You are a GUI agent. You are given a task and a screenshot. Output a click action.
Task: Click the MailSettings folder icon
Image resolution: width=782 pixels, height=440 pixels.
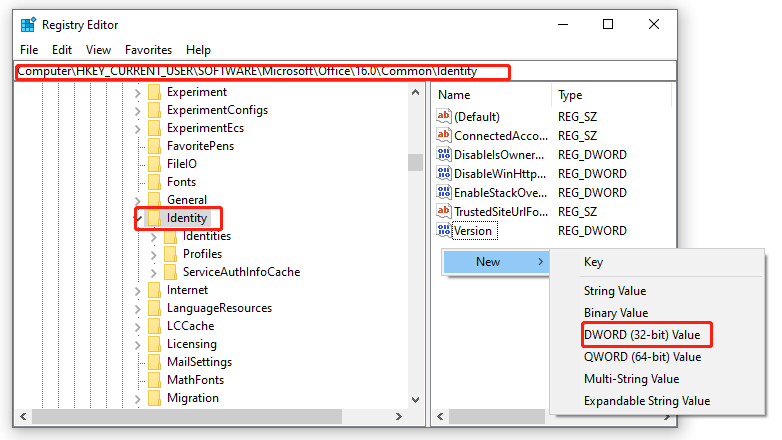(x=155, y=362)
